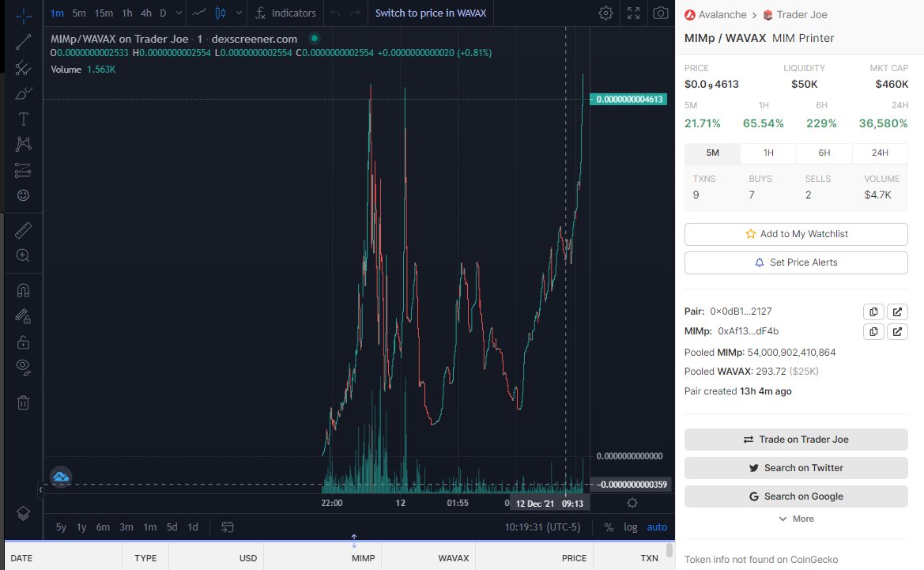Add pair to My Watchlist
The image size is (924, 570).
pos(796,234)
